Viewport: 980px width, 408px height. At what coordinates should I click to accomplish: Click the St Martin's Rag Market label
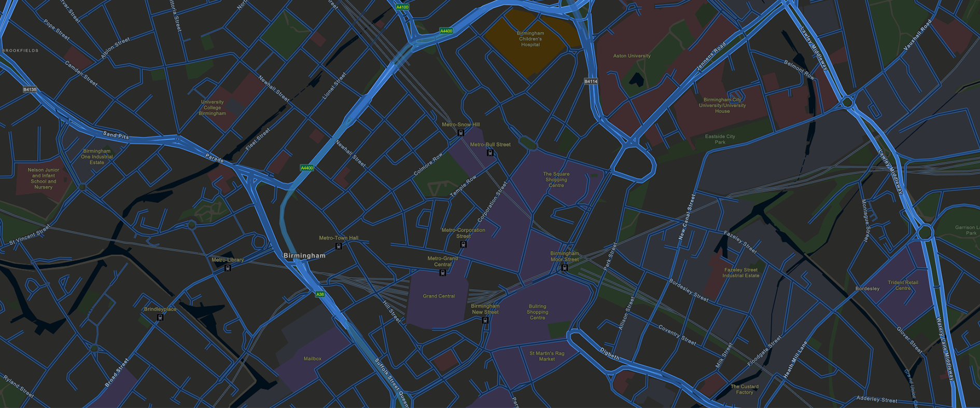click(547, 356)
